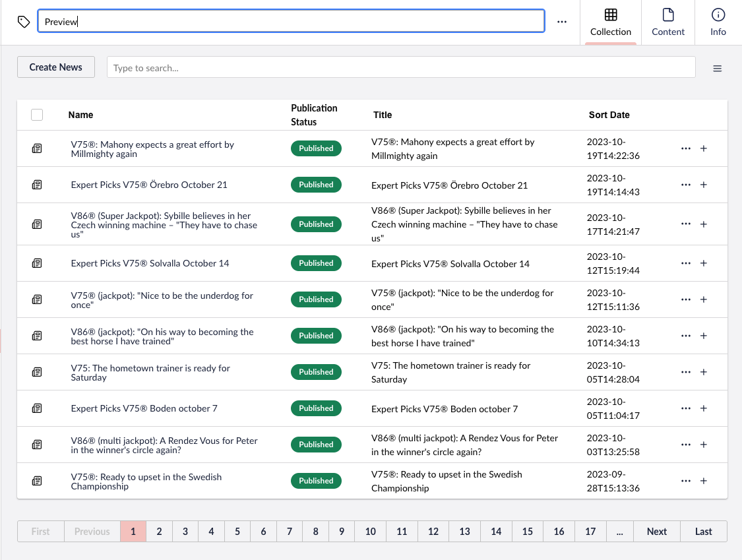Open the three-dot actions for the Rendez Vous row
Screen dimensions: 742x560
[x=686, y=445]
